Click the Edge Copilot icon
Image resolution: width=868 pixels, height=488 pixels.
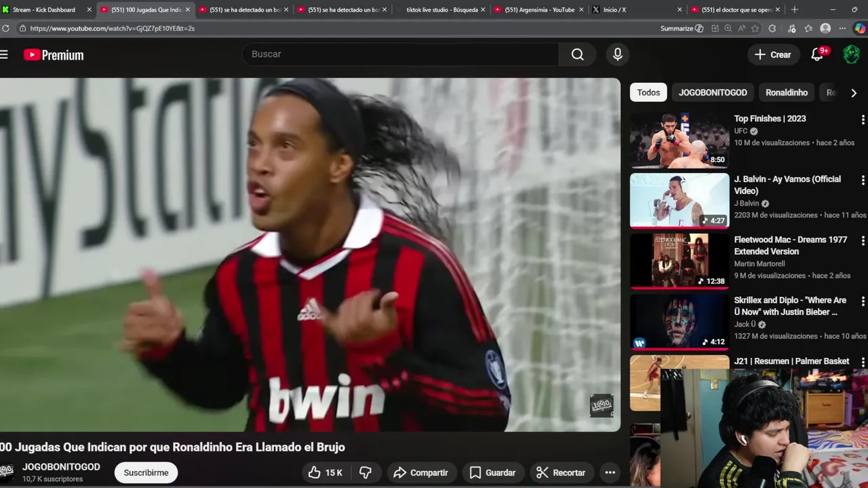tap(859, 28)
